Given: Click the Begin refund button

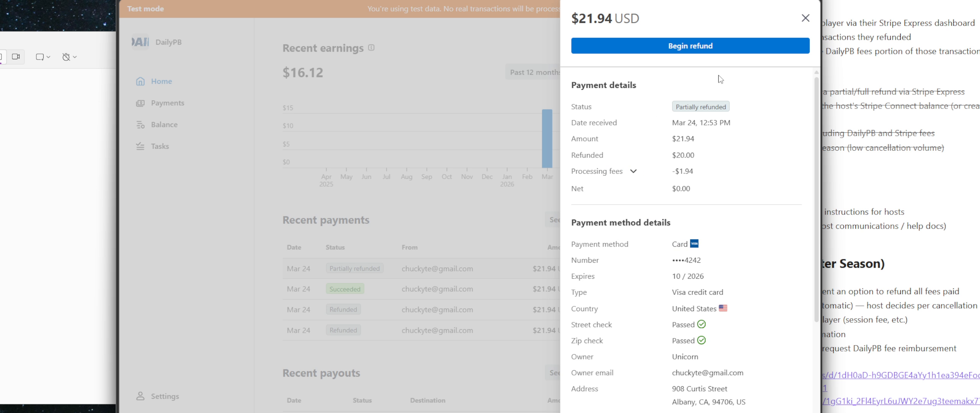Looking at the screenshot, I should pyautogui.click(x=690, y=46).
